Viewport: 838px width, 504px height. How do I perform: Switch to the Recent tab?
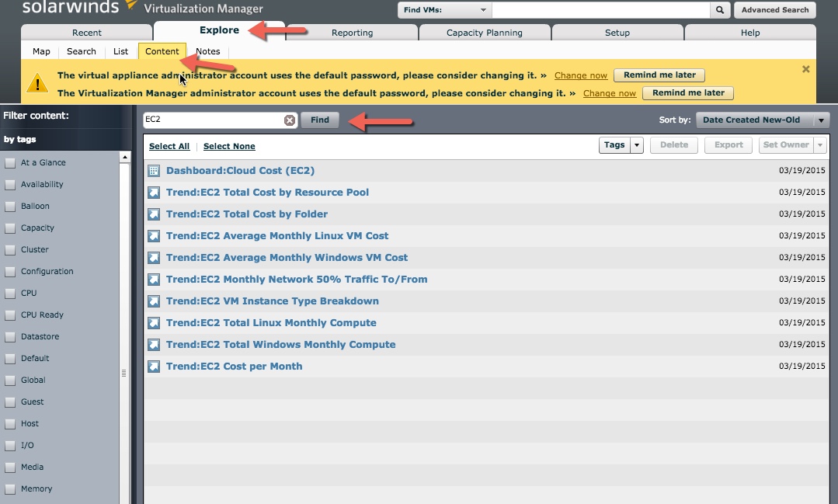click(86, 33)
